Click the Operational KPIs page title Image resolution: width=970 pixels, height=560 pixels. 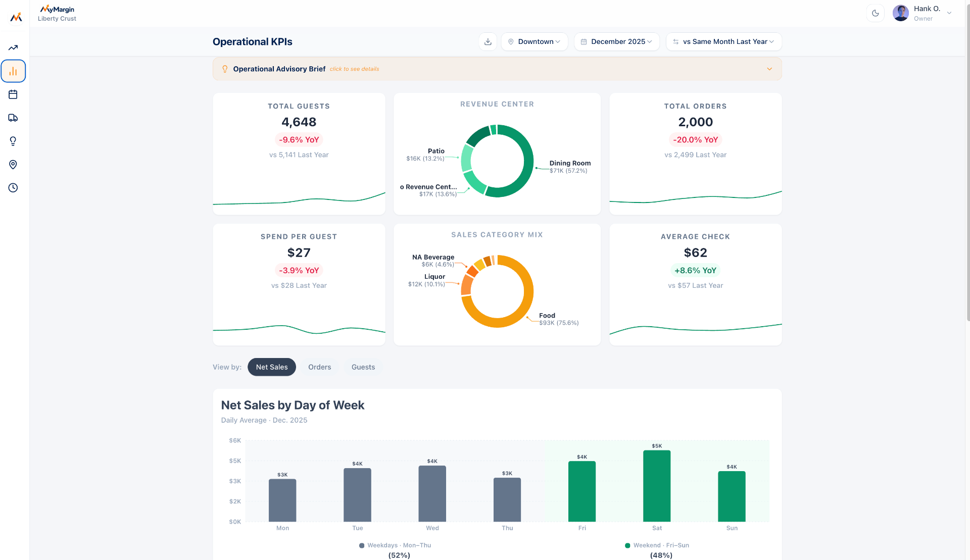(253, 42)
